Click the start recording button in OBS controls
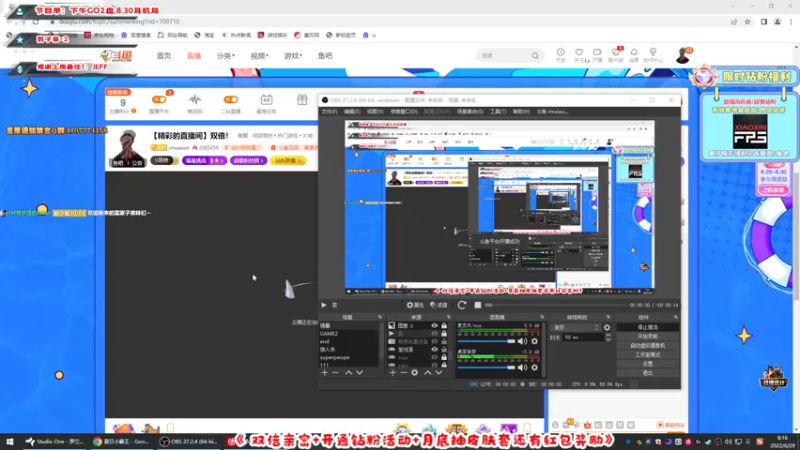The height and width of the screenshot is (450, 800). [647, 337]
